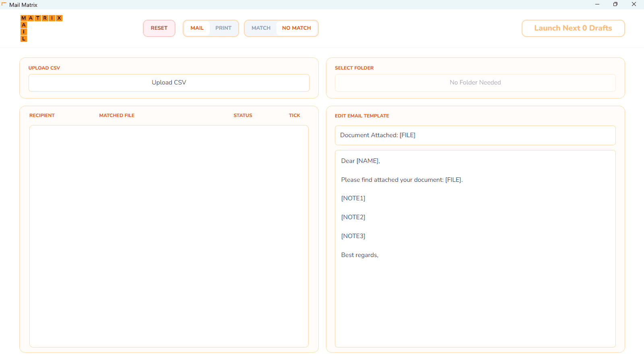Open the Upload CSV file button
Viewport: 644px width, 362px height.
tap(169, 82)
